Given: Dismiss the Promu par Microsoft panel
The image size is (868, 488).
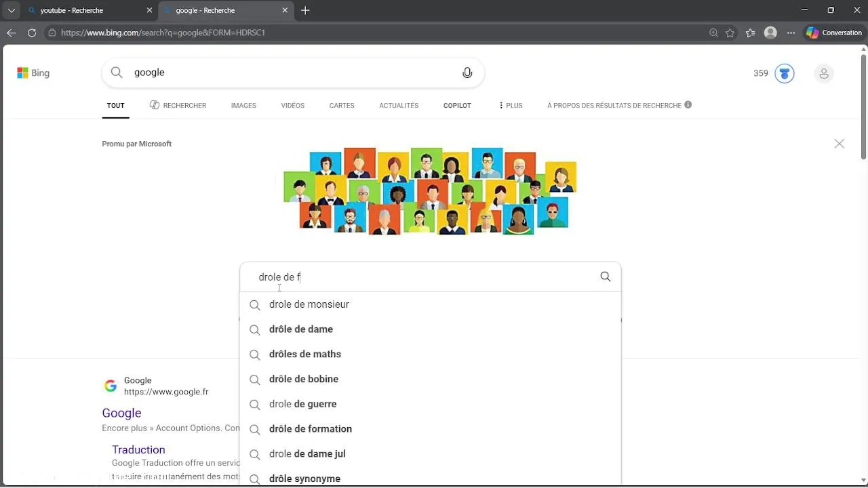Looking at the screenshot, I should point(840,144).
